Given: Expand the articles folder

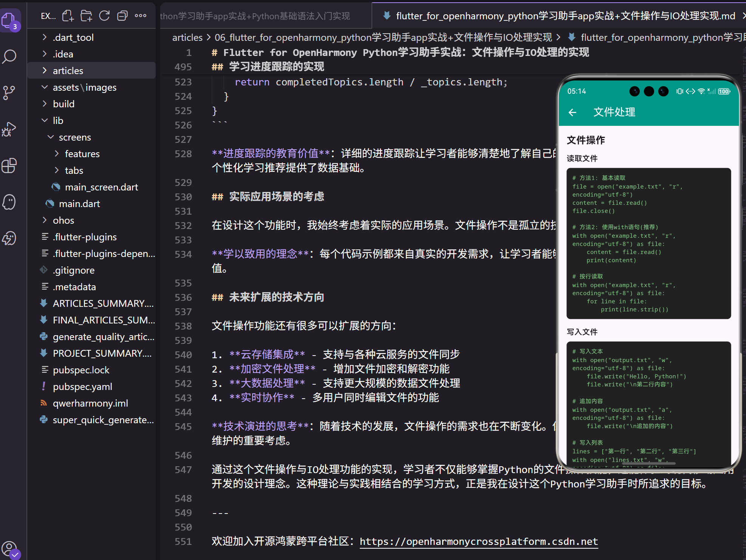Looking at the screenshot, I should [x=45, y=70].
